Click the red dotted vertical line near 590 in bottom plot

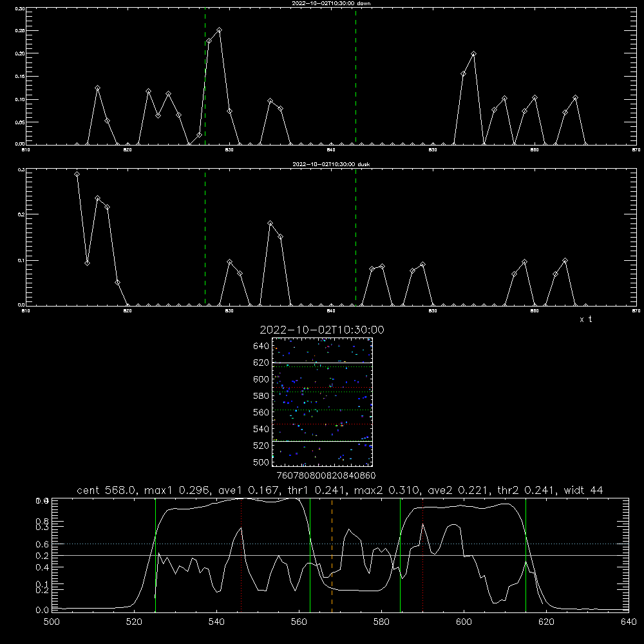tap(422, 555)
